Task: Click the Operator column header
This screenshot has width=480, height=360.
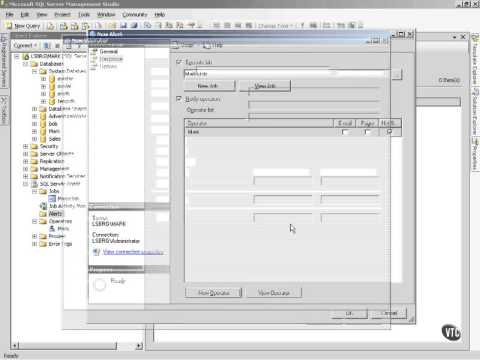Action: point(259,123)
